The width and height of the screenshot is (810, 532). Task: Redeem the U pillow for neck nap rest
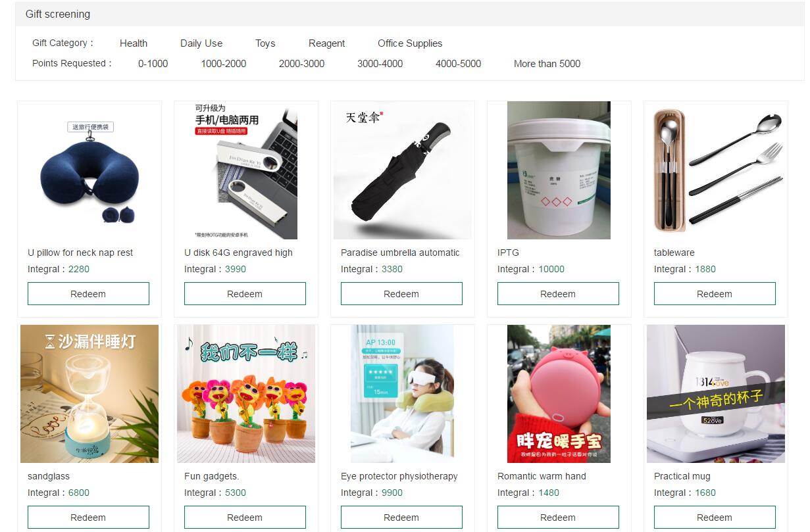click(88, 294)
